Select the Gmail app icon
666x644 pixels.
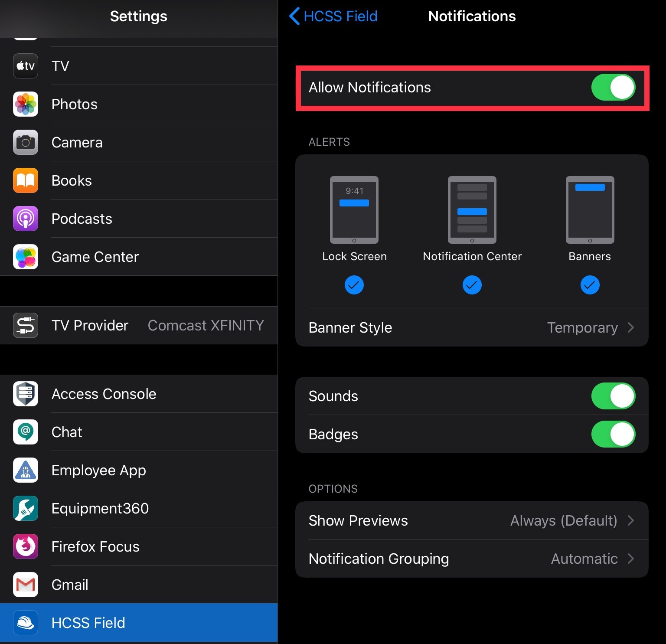[25, 585]
